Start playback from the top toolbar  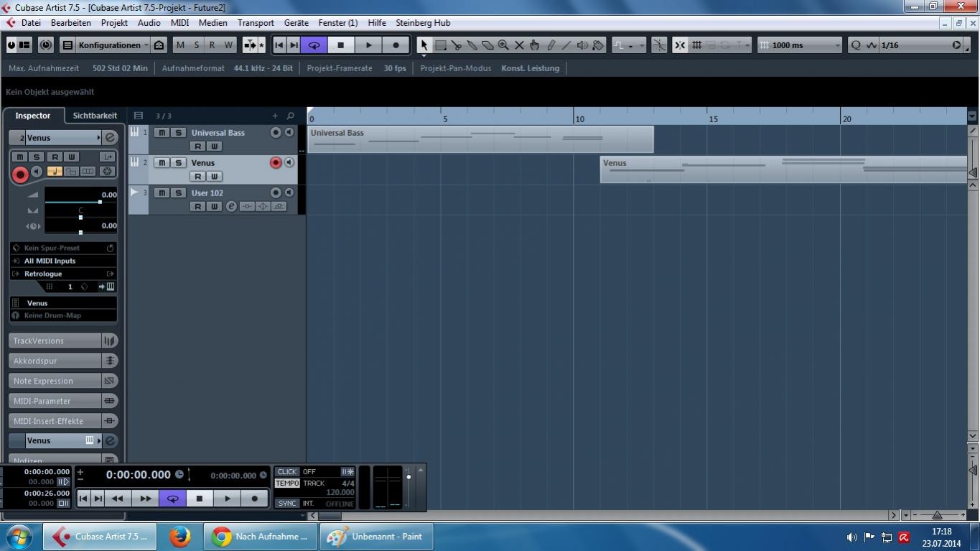[x=368, y=45]
